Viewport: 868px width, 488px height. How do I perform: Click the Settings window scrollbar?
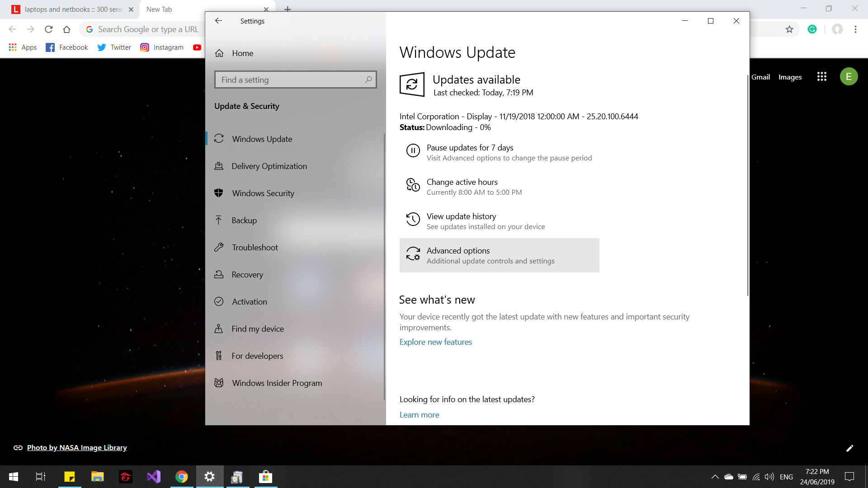(747, 185)
